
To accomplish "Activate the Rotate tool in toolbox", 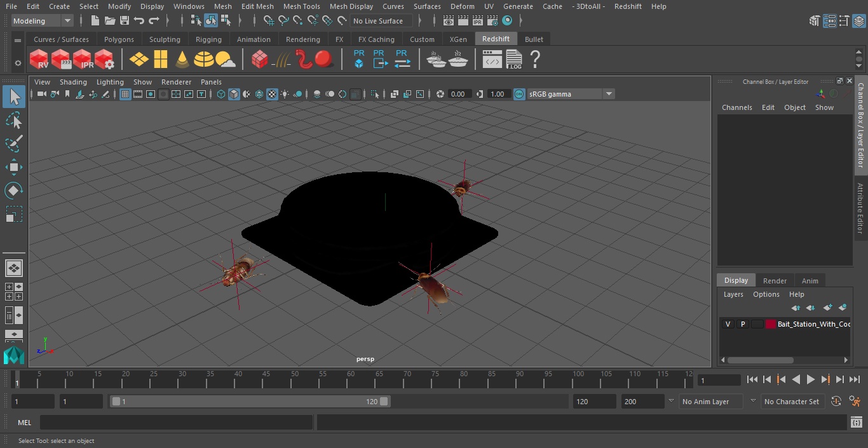I will click(14, 190).
